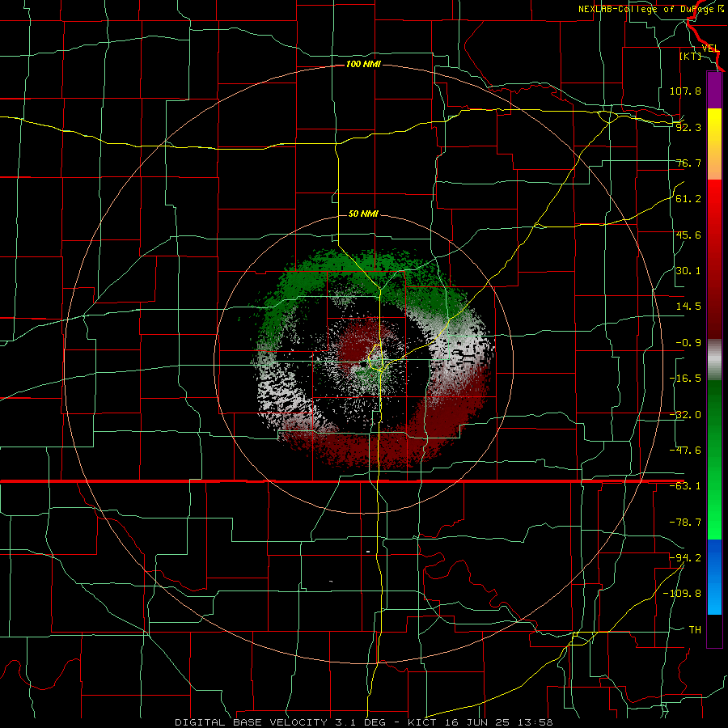Click the yellow-orange color bar segment
This screenshot has height=728, width=728.
click(714, 144)
